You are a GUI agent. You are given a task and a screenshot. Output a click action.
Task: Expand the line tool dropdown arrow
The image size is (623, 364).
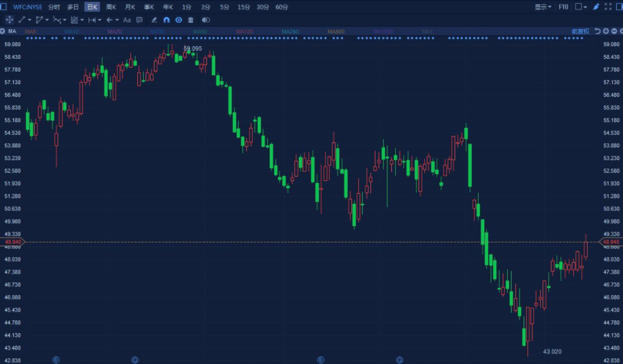click(29, 20)
